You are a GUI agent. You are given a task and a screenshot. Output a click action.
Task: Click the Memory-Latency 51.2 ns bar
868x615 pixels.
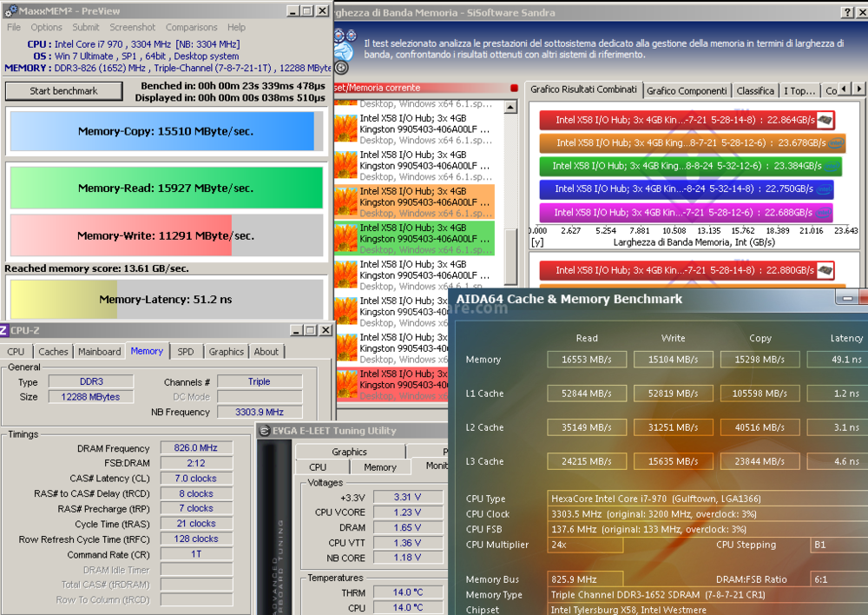tap(167, 299)
